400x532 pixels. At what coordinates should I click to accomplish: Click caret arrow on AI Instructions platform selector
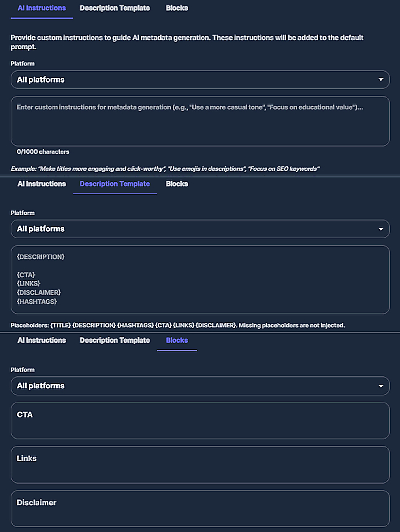click(381, 80)
